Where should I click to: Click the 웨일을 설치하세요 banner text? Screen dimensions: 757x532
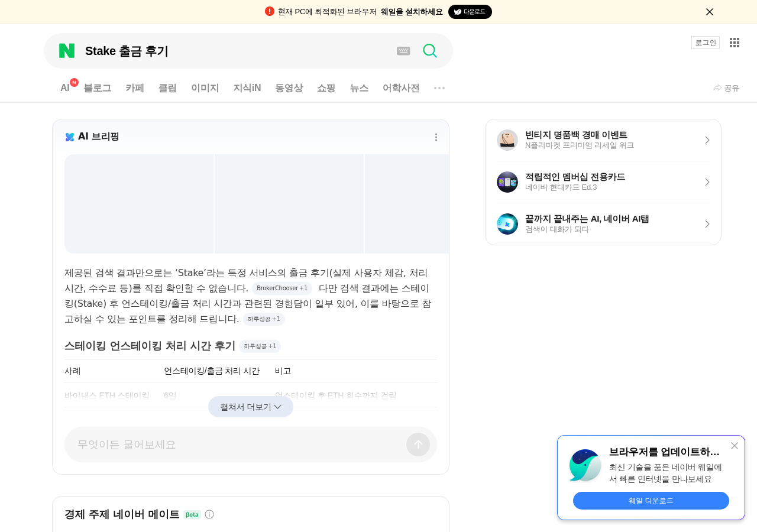[412, 12]
